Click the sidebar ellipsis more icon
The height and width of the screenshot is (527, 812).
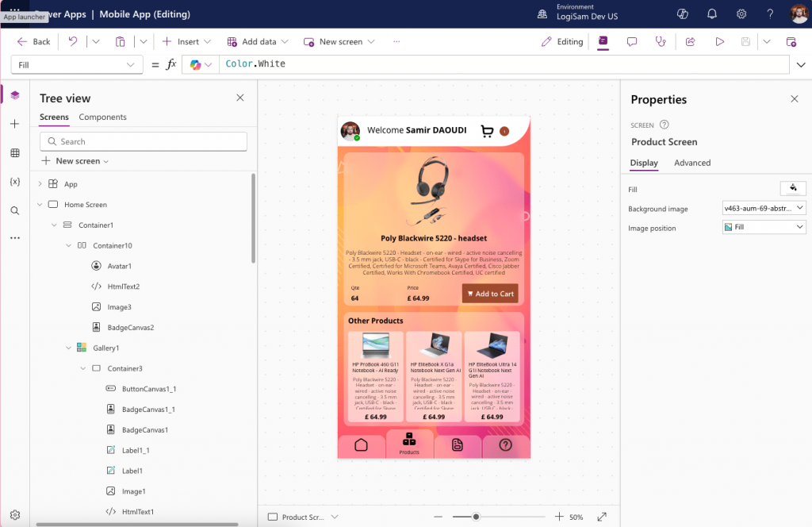(x=15, y=238)
